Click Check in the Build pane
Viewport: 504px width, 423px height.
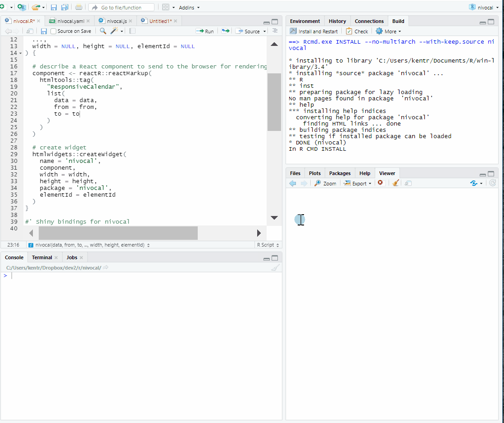point(357,31)
